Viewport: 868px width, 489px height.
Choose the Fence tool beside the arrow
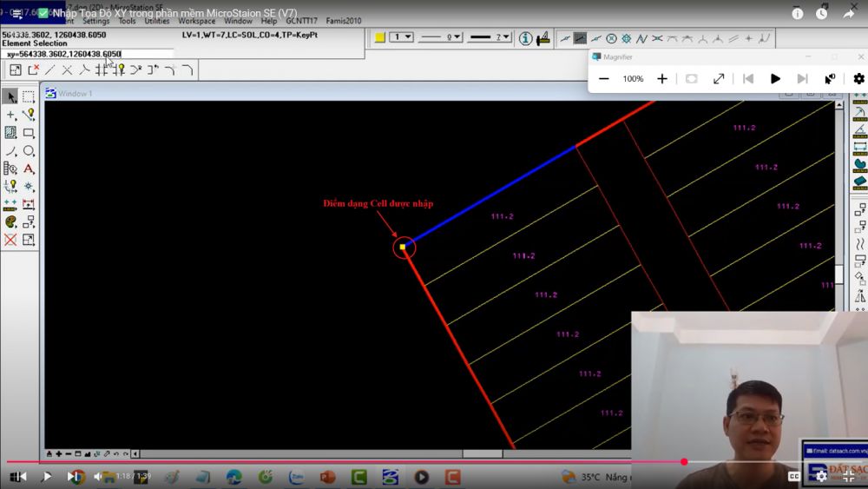click(x=29, y=96)
